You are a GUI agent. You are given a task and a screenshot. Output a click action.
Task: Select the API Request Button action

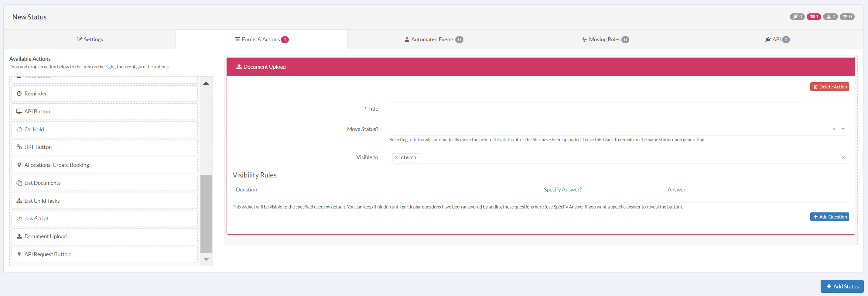104,254
